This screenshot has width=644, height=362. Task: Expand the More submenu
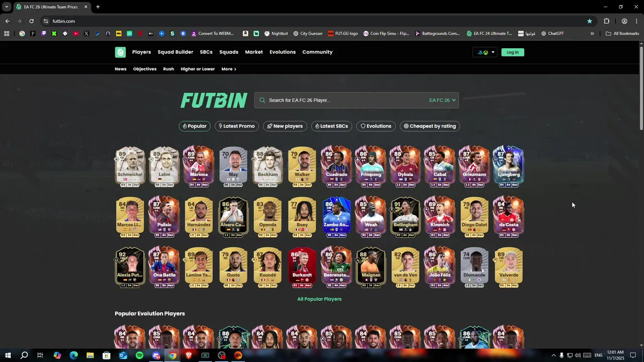pos(229,69)
